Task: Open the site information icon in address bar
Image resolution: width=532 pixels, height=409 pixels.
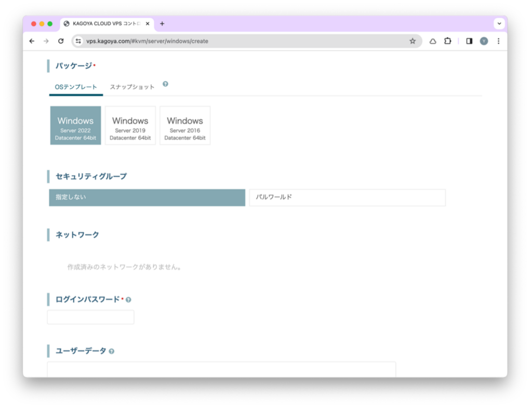Action: (78, 41)
